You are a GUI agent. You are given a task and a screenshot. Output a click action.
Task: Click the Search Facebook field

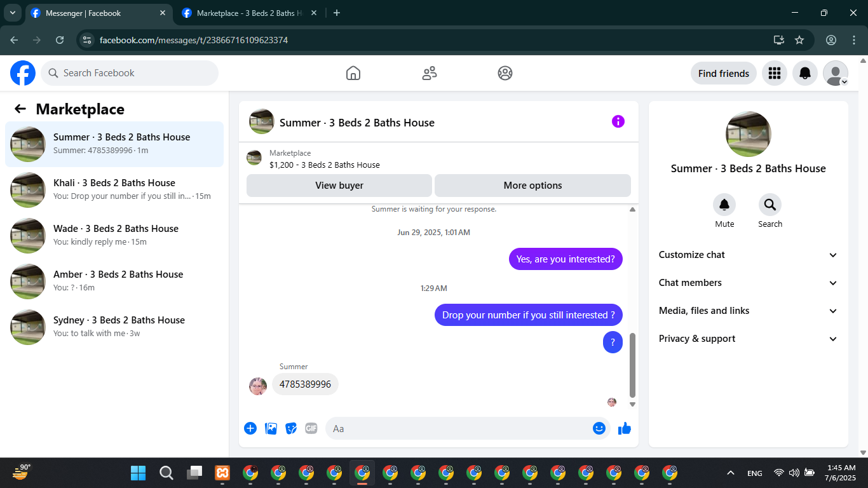pos(130,73)
